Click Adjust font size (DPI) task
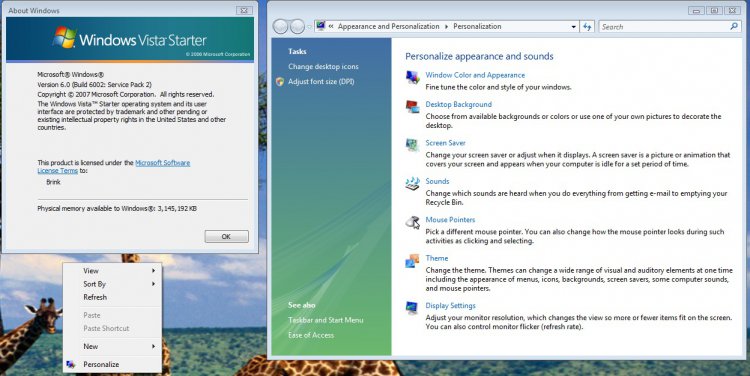Viewport: 750px width, 376px height. pos(321,82)
